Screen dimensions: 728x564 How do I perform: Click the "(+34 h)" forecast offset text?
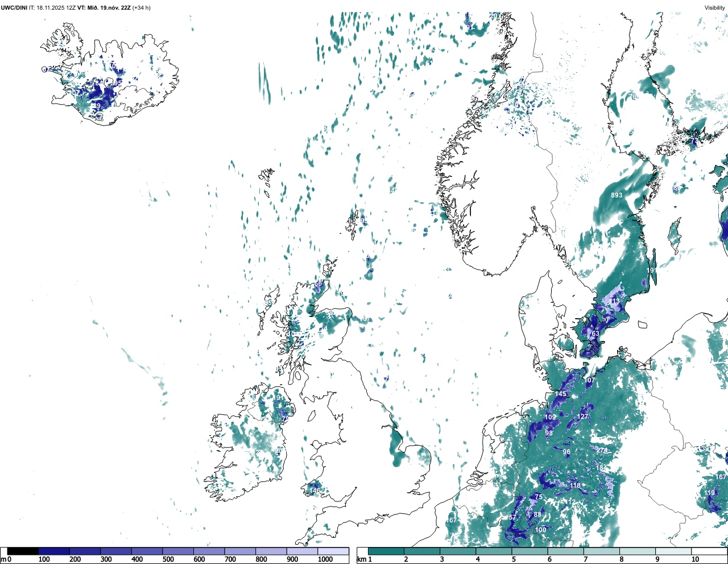coord(141,7)
